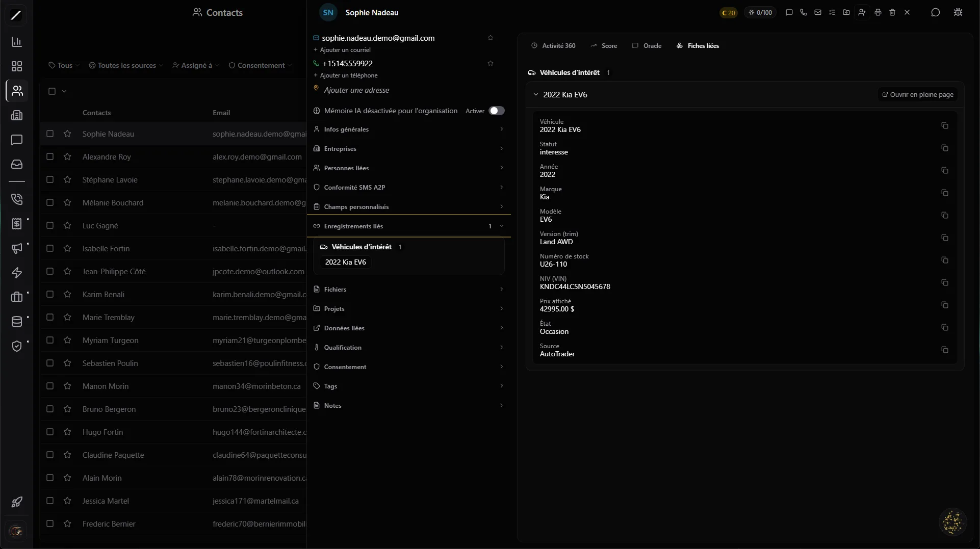Screen dimensions: 980x549
Task: Open the megaphone campaigns sidebar icon
Action: click(x=17, y=248)
